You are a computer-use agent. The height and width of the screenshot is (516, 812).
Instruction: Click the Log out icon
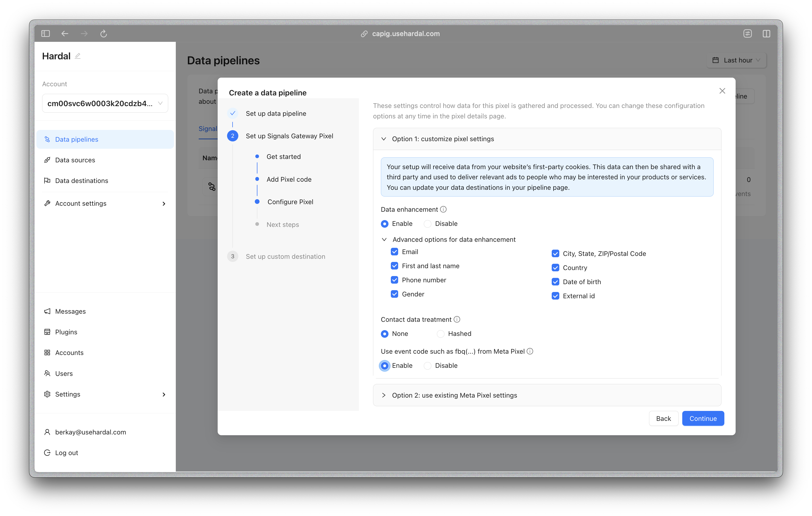pos(47,452)
